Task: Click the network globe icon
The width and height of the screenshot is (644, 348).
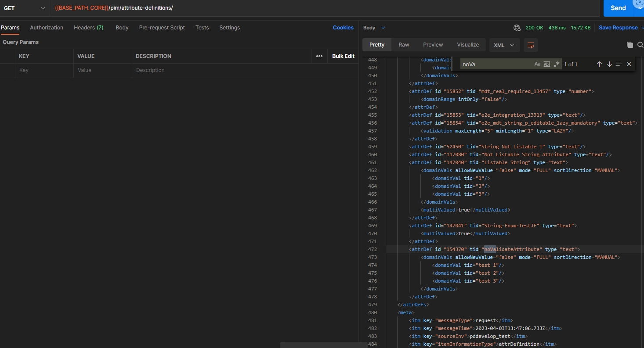Action: click(x=517, y=28)
